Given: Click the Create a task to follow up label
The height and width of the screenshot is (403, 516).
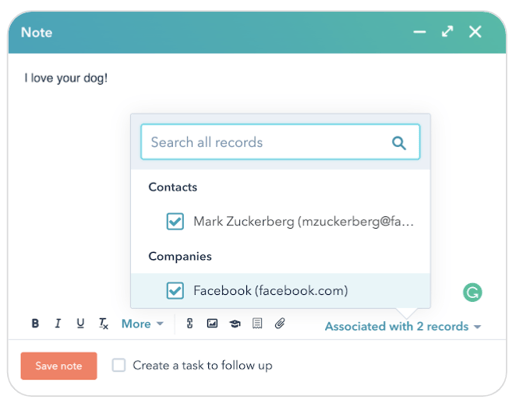Looking at the screenshot, I should [202, 365].
